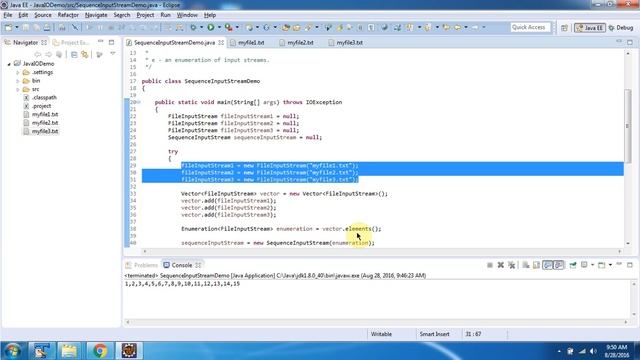Click the volume icon in system tray
640x360 pixels.
tap(593, 351)
